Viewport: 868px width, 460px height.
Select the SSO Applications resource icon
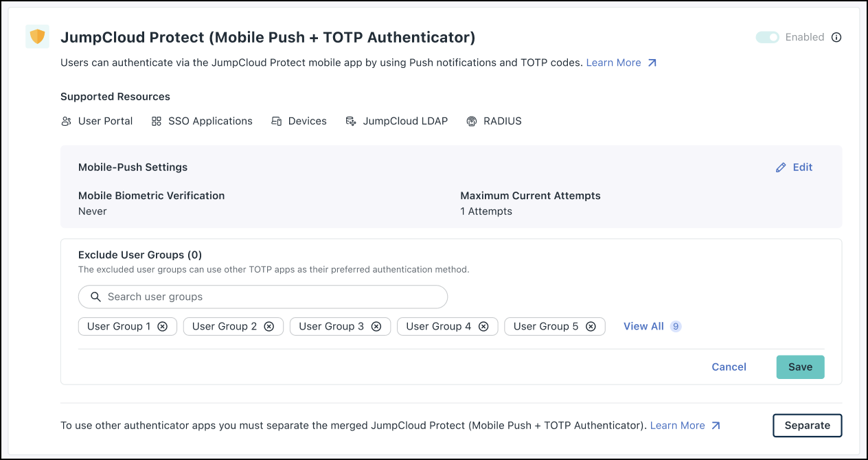click(x=157, y=121)
